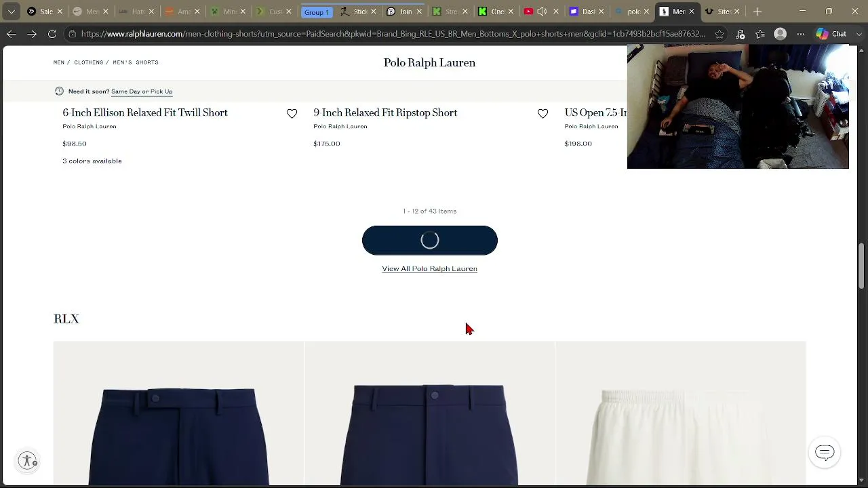The height and width of the screenshot is (488, 868).
Task: Switch to the Stick tab
Action: [x=358, y=12]
